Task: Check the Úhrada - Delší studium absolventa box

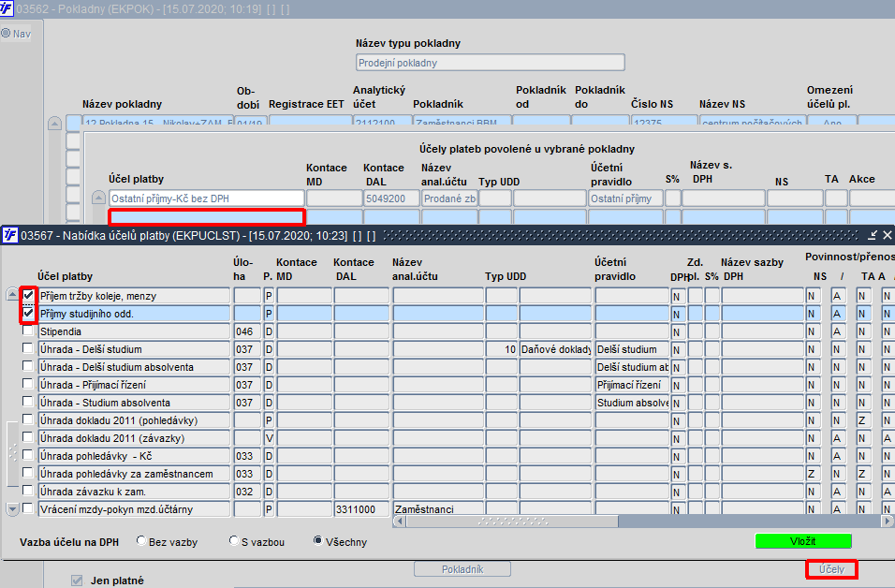Action: pos(27,366)
